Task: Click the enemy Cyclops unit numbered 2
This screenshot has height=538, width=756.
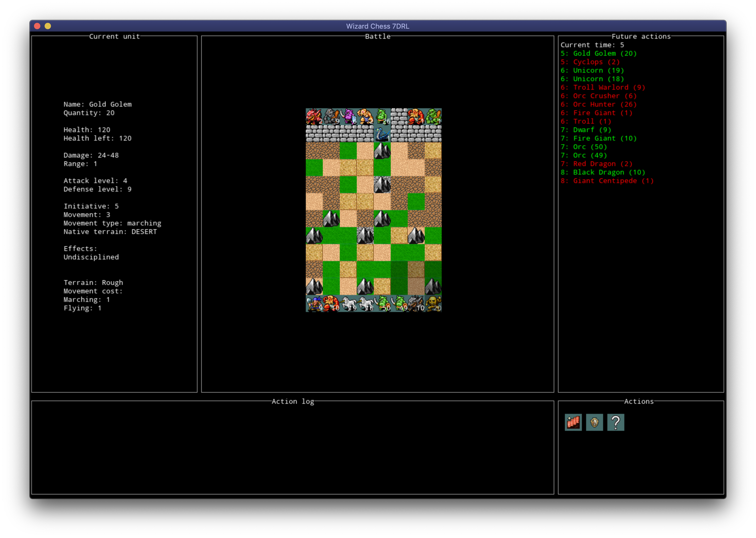Action: (x=365, y=117)
